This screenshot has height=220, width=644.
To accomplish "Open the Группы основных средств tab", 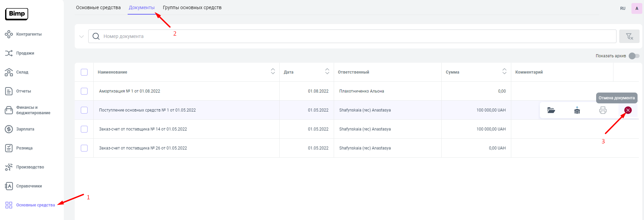I will click(x=192, y=7).
